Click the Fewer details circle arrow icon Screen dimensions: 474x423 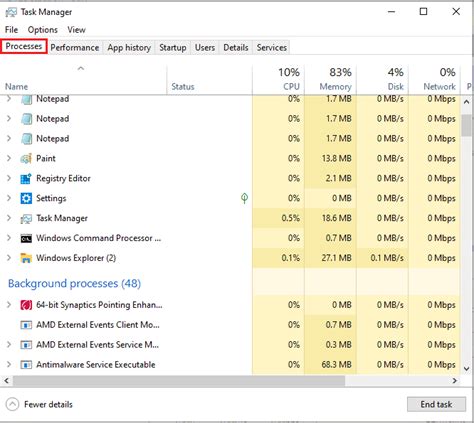click(12, 405)
